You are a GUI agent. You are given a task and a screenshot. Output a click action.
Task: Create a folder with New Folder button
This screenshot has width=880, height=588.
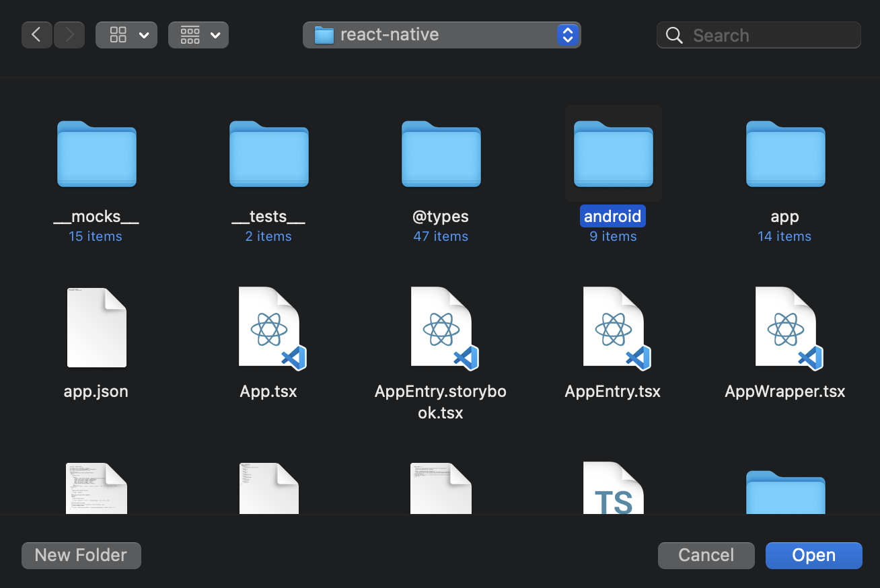[x=81, y=555]
